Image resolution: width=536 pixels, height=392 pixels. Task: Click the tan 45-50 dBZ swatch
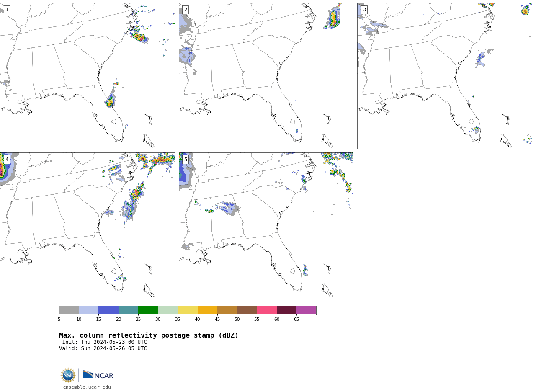(x=227, y=310)
